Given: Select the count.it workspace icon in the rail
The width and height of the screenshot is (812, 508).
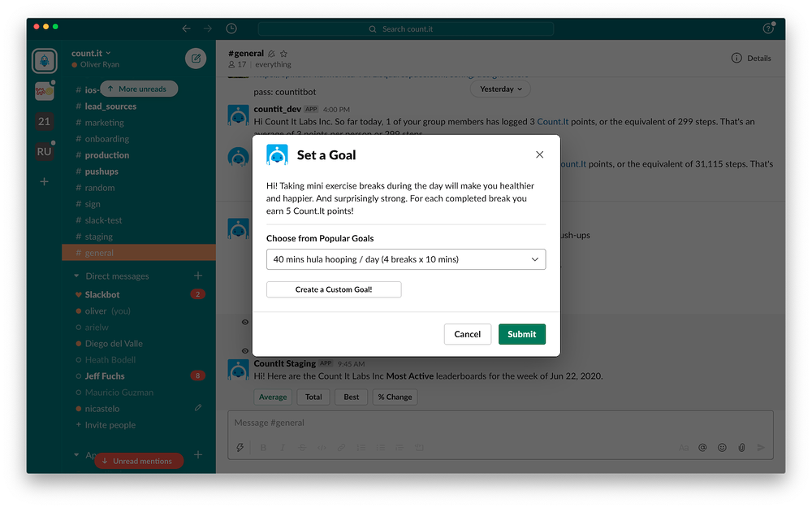Looking at the screenshot, I should [45, 61].
